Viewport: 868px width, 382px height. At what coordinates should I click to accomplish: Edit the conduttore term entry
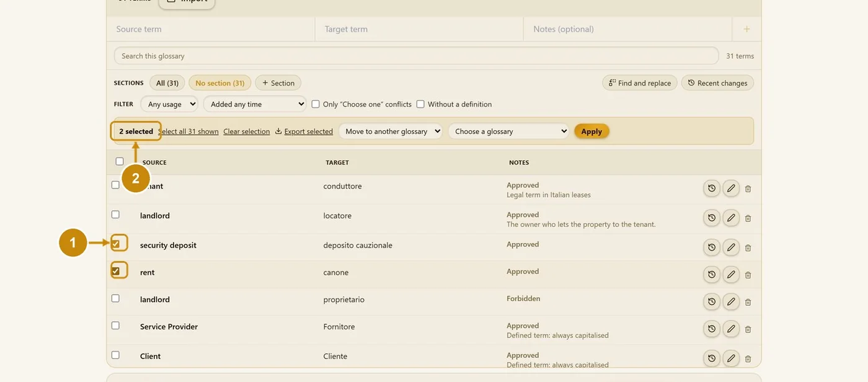pyautogui.click(x=731, y=189)
